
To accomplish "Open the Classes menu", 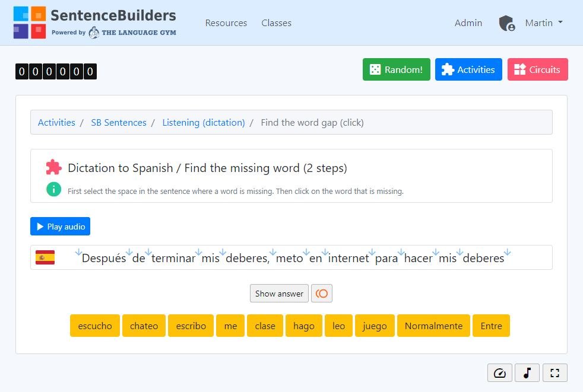I will click(276, 23).
